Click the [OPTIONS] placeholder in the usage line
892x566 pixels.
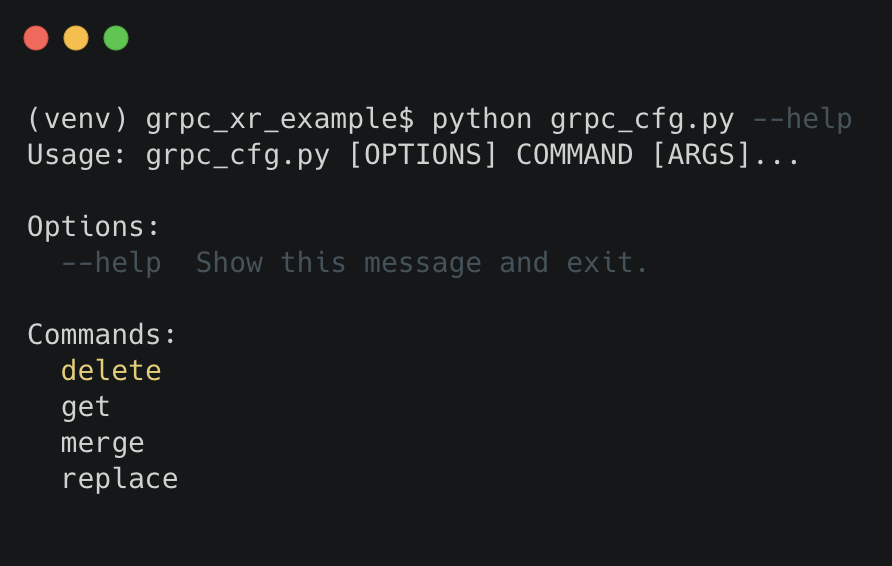click(x=423, y=156)
